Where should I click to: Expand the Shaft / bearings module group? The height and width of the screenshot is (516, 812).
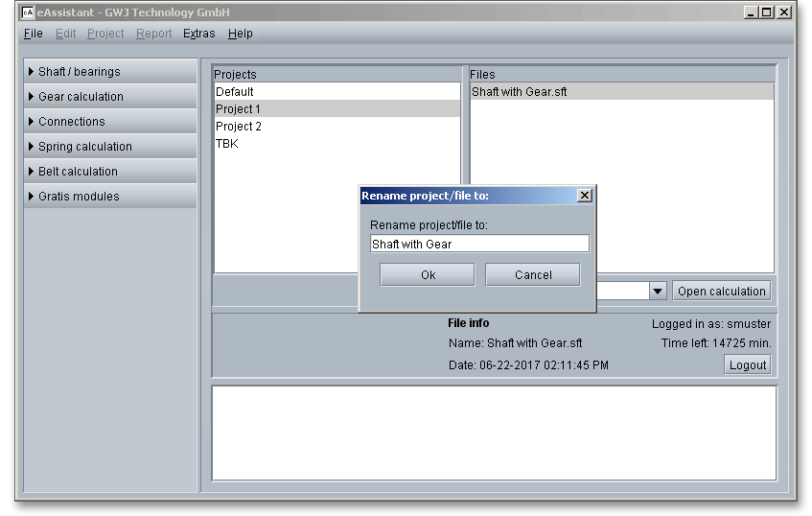[x=110, y=72]
